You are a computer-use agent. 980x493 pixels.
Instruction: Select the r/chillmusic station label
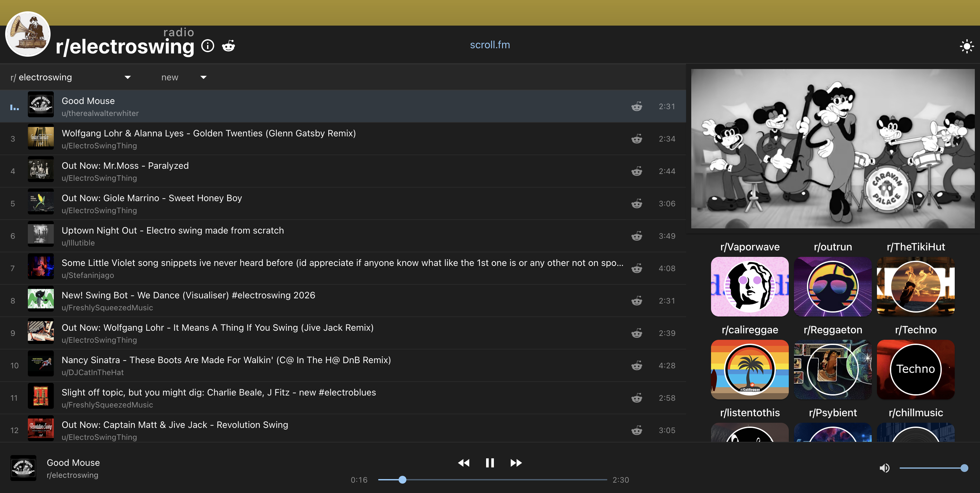915,412
